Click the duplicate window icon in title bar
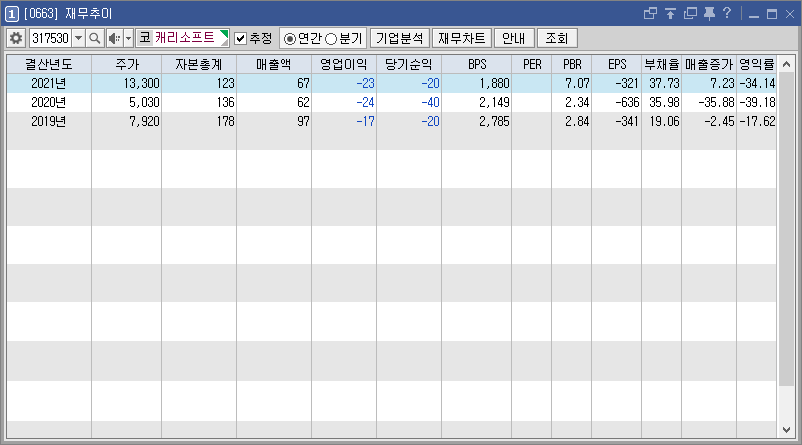The width and height of the screenshot is (802, 445). (690, 13)
